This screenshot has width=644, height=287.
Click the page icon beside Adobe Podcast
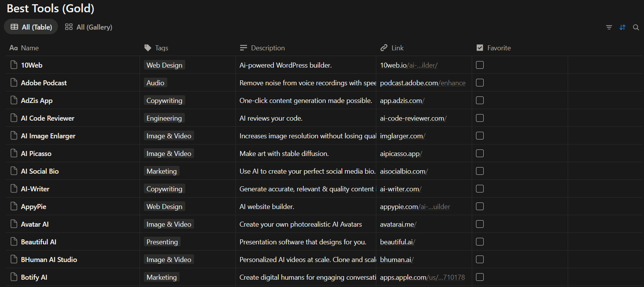pos(14,83)
